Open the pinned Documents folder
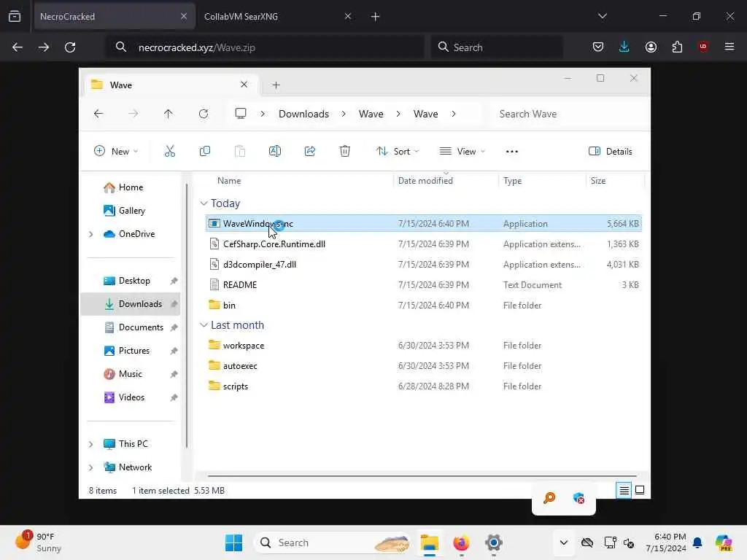Viewport: 747px width, 560px height. point(133,327)
